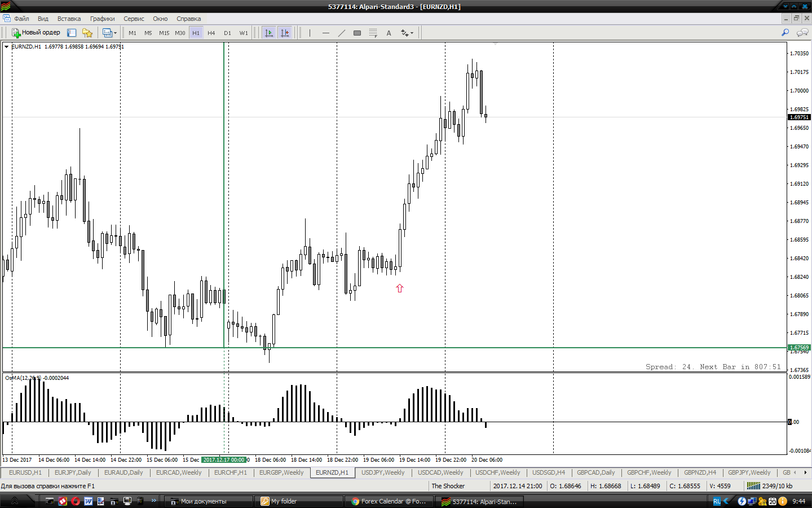This screenshot has height=508, width=812.
Task: Switch chart to W1 timeframe
Action: pyautogui.click(x=243, y=33)
